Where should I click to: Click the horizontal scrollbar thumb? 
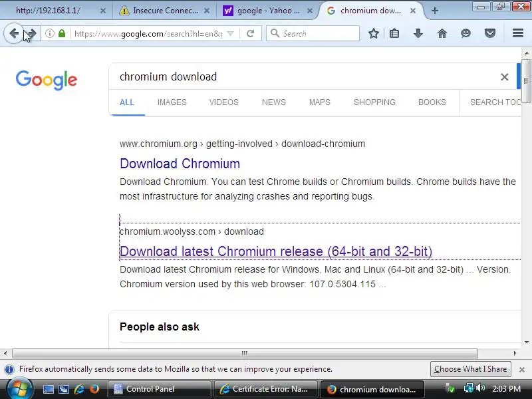point(245,353)
